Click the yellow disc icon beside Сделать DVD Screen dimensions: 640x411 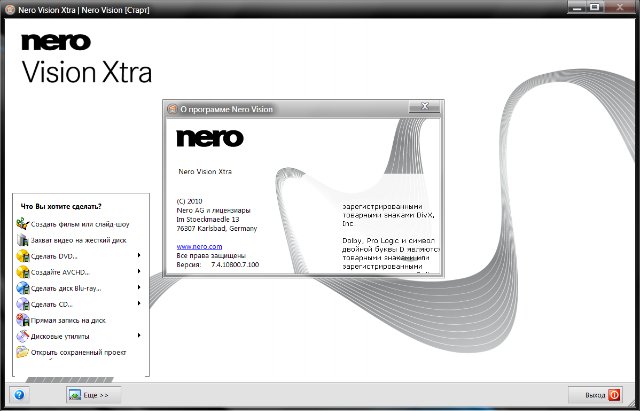coord(22,256)
